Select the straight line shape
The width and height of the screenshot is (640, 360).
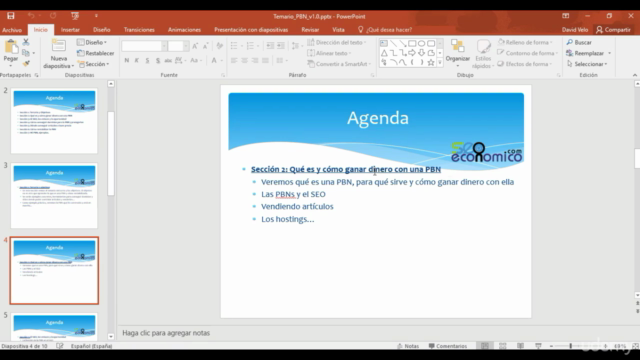pos(393,43)
